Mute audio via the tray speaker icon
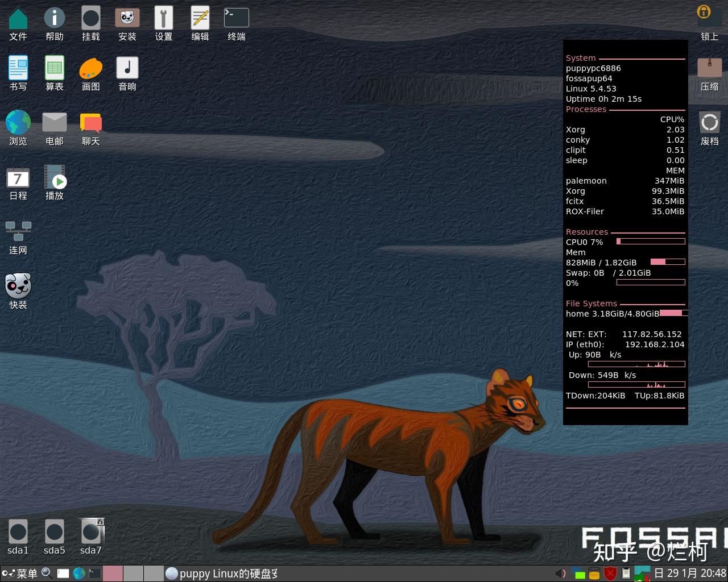This screenshot has width=728, height=582. pos(561,573)
